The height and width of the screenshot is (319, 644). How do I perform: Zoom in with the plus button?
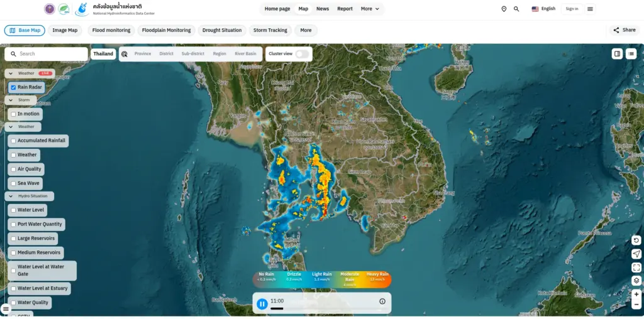tap(636, 295)
